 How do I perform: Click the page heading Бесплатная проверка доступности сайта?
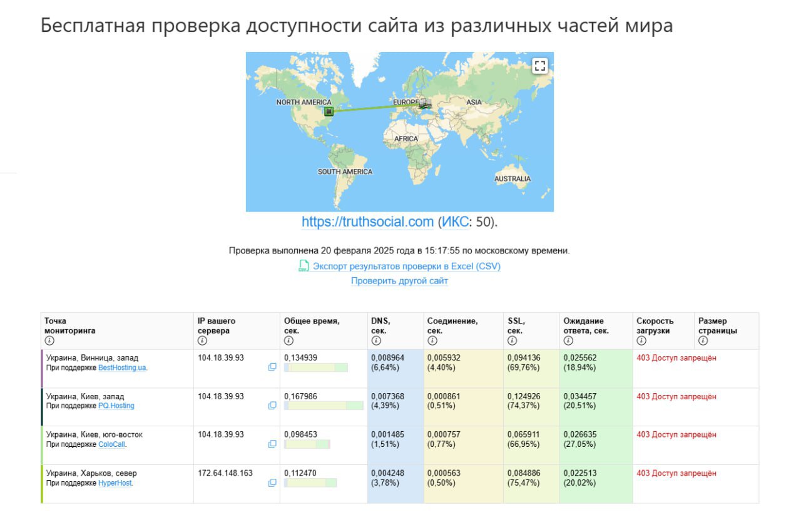tap(357, 26)
